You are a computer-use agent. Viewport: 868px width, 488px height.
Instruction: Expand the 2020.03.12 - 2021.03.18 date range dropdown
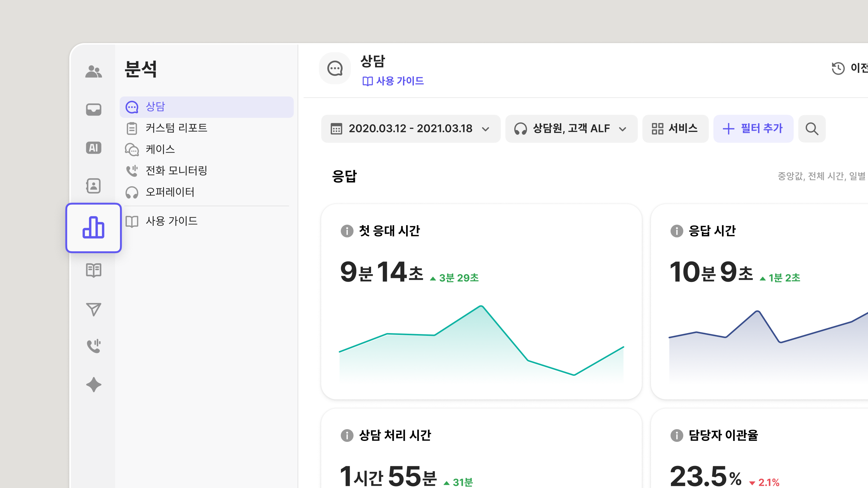coord(410,129)
